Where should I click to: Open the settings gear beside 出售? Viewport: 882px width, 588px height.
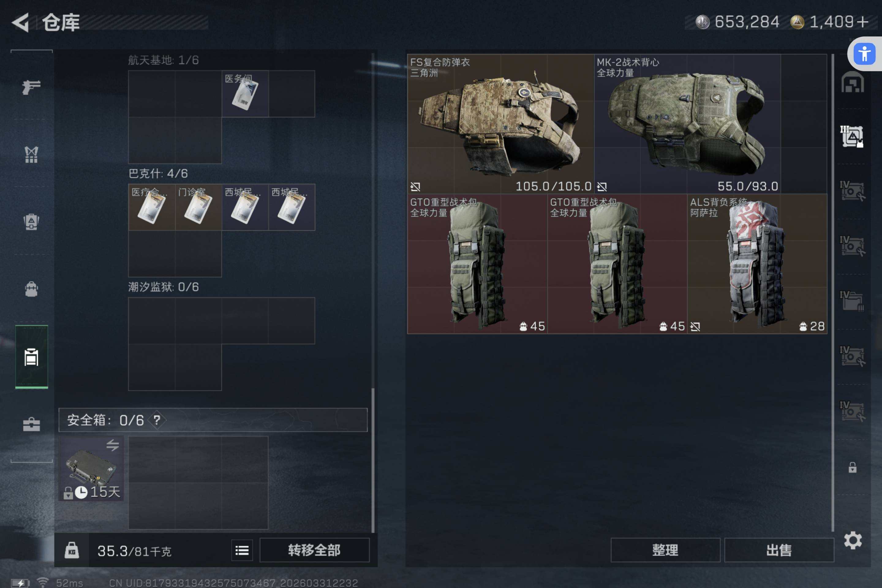point(852,540)
